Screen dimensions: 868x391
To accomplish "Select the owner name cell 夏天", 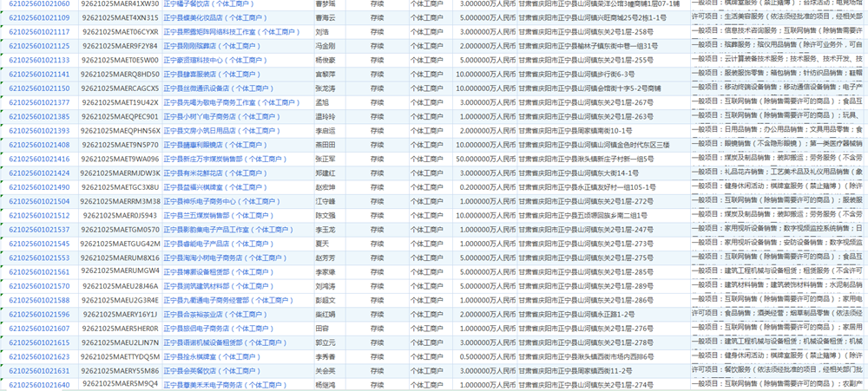I will (x=325, y=244).
